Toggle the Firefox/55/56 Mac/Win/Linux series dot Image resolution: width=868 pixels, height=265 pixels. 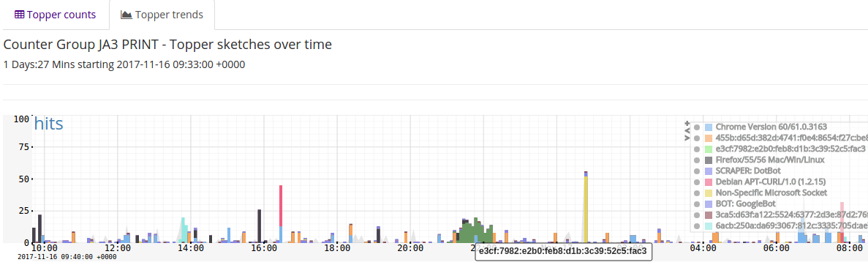click(697, 160)
